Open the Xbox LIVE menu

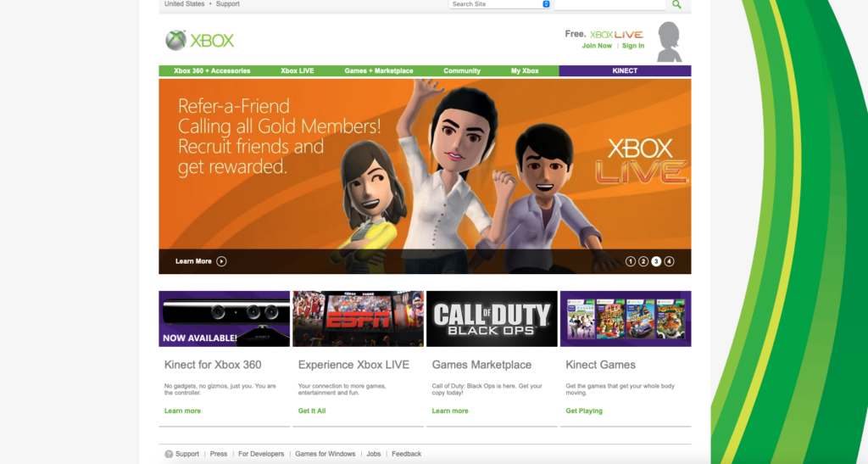point(298,71)
